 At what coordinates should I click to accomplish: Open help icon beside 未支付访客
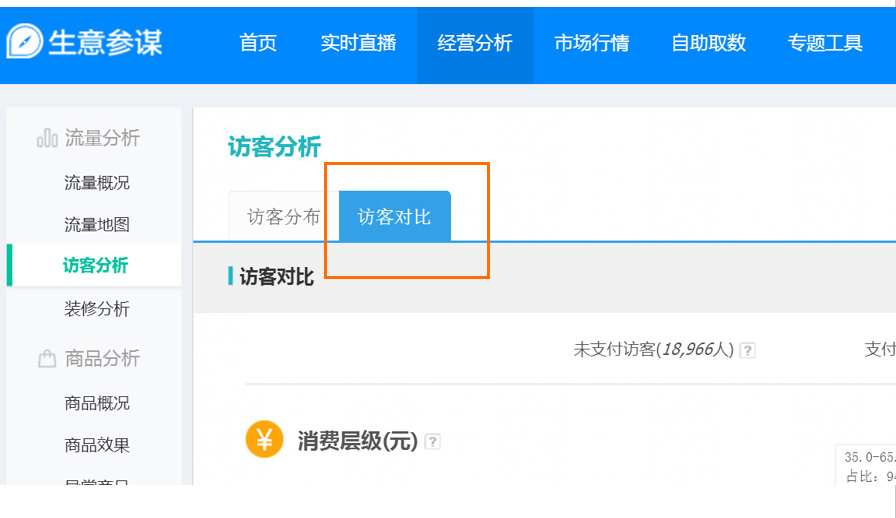(747, 350)
